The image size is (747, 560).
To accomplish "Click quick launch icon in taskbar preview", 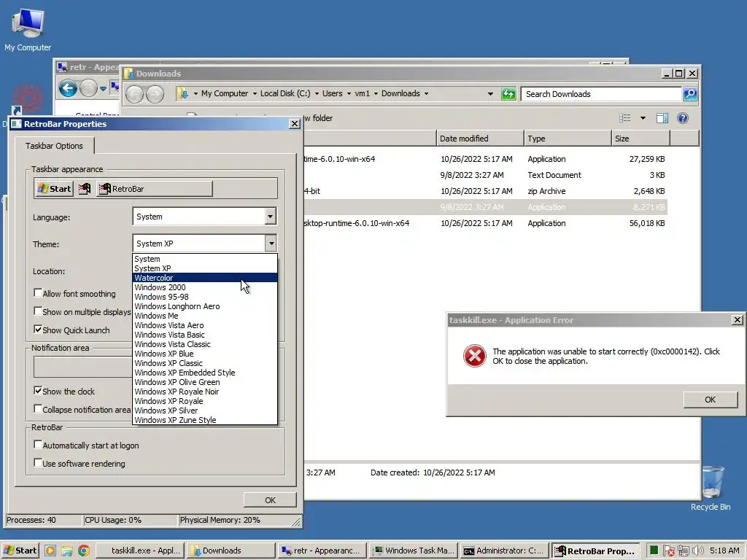I will point(85,189).
